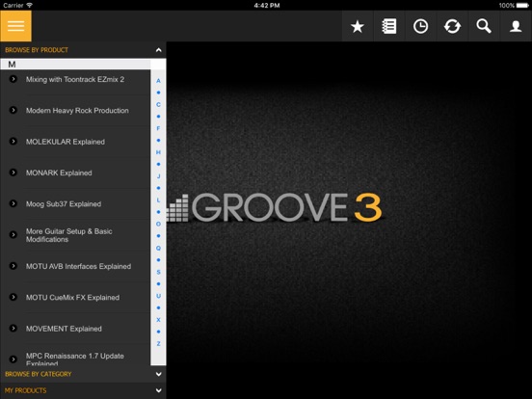Viewport: 532px width, 399px height.
Task: Tap arrow beside Mixing with Toontrack EZmix 2
Action: [x=13, y=79]
